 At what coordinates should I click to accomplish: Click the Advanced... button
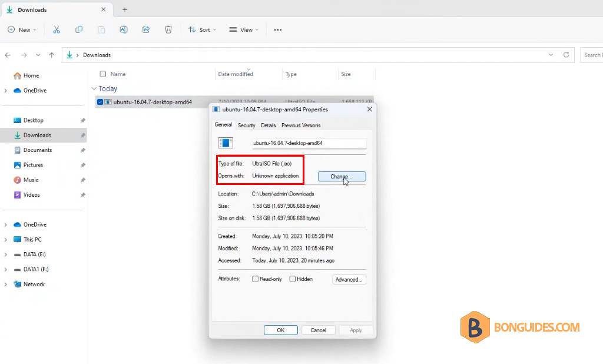(x=349, y=279)
